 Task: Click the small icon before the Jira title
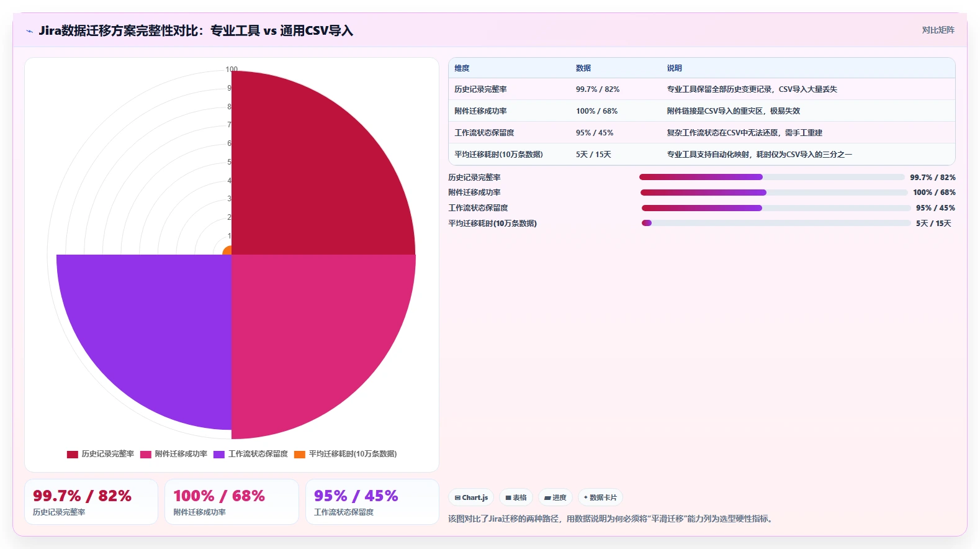(29, 31)
